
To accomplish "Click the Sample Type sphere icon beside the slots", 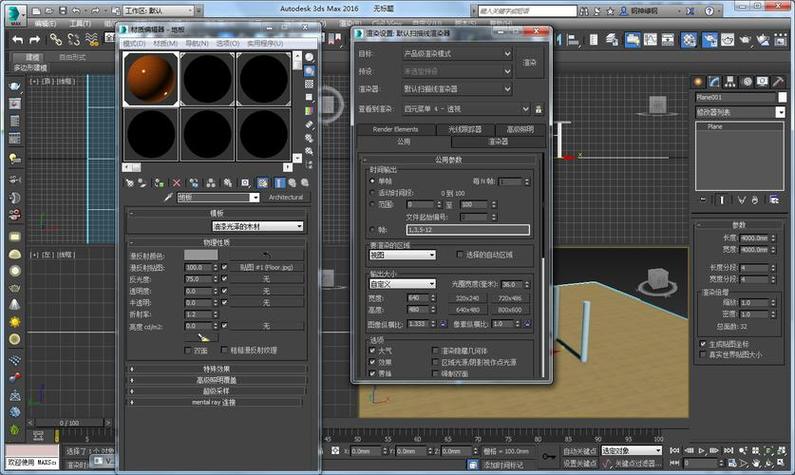I will point(310,57).
